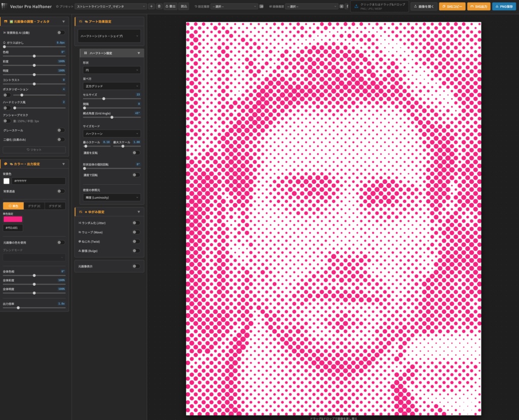Click the icon beside 元画像の調整・フィルタ title
519x420 pixels.
click(6, 21)
